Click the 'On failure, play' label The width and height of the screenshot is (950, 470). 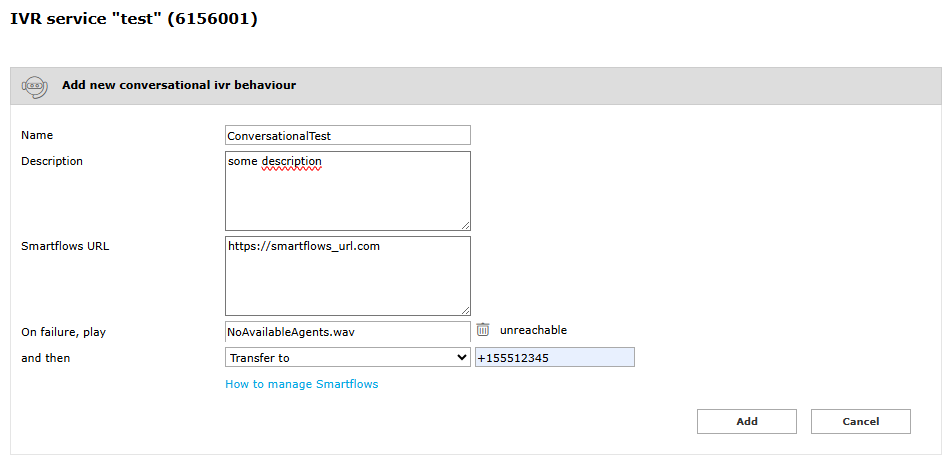click(63, 331)
